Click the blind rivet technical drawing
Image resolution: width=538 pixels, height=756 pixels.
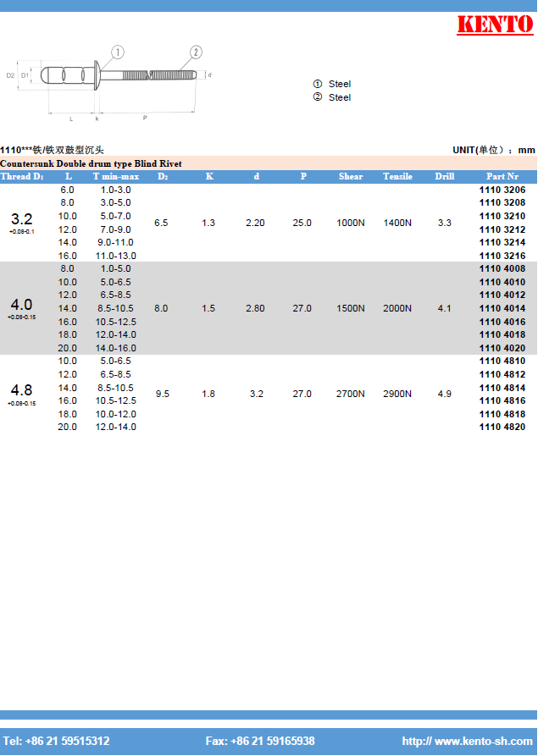tap(110, 80)
